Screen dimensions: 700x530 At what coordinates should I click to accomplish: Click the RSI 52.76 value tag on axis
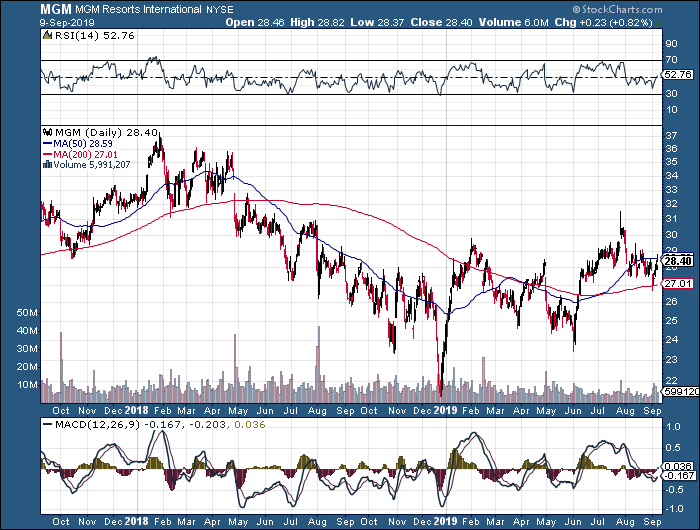tap(678, 75)
